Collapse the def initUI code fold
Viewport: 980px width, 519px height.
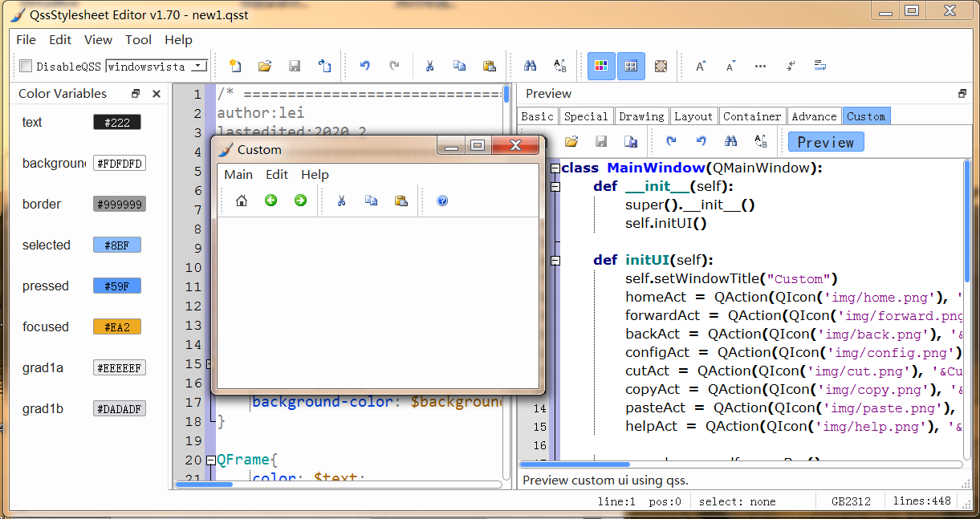point(554,261)
